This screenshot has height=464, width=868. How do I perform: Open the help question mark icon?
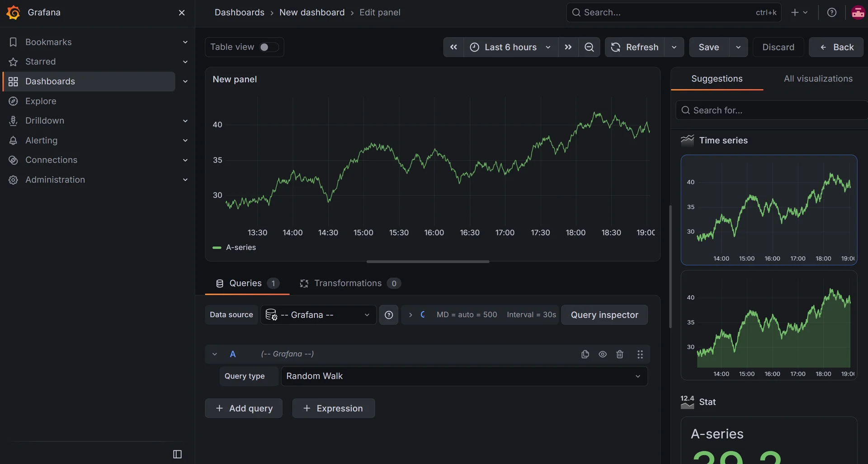[831, 13]
